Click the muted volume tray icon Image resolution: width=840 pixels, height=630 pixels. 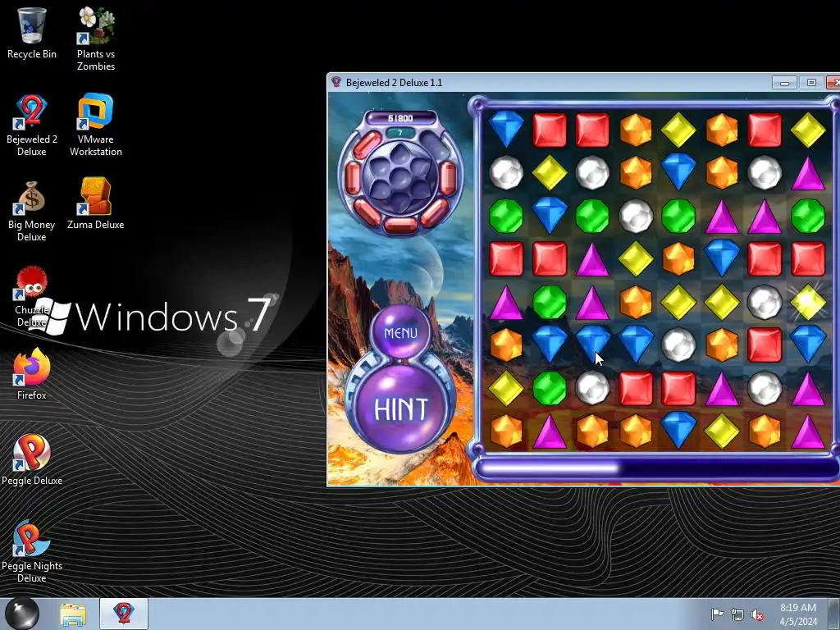(757, 615)
